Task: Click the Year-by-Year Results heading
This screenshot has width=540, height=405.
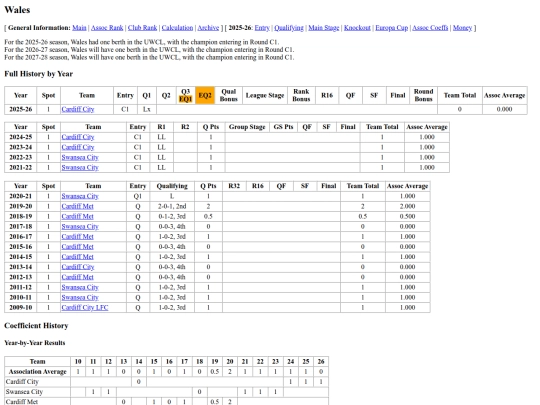Action: pyautogui.click(x=35, y=343)
